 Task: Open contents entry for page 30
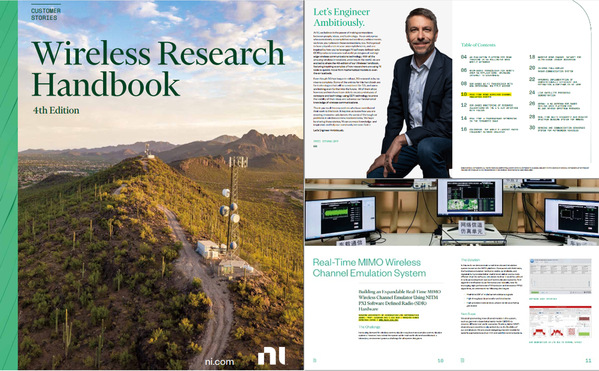[x=557, y=129]
